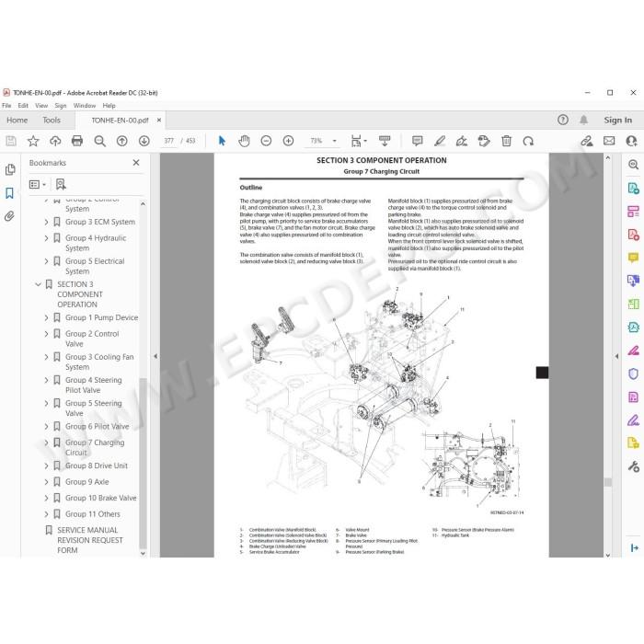Open the Attachments paperclip panel
The image size is (644, 644).
9,215
